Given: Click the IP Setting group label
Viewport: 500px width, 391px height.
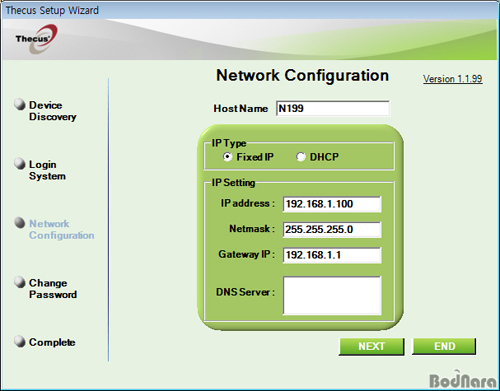Looking at the screenshot, I should point(233,182).
